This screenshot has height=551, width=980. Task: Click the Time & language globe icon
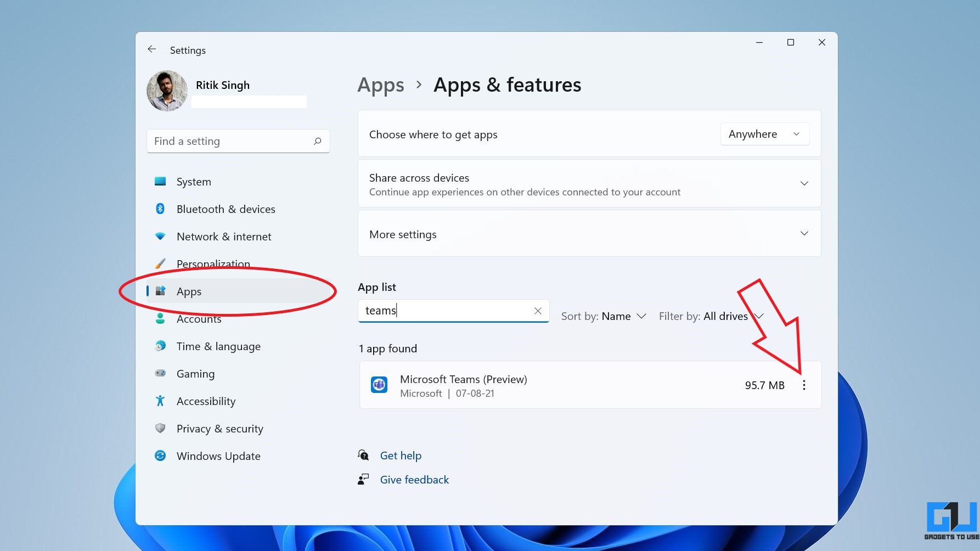(x=160, y=346)
